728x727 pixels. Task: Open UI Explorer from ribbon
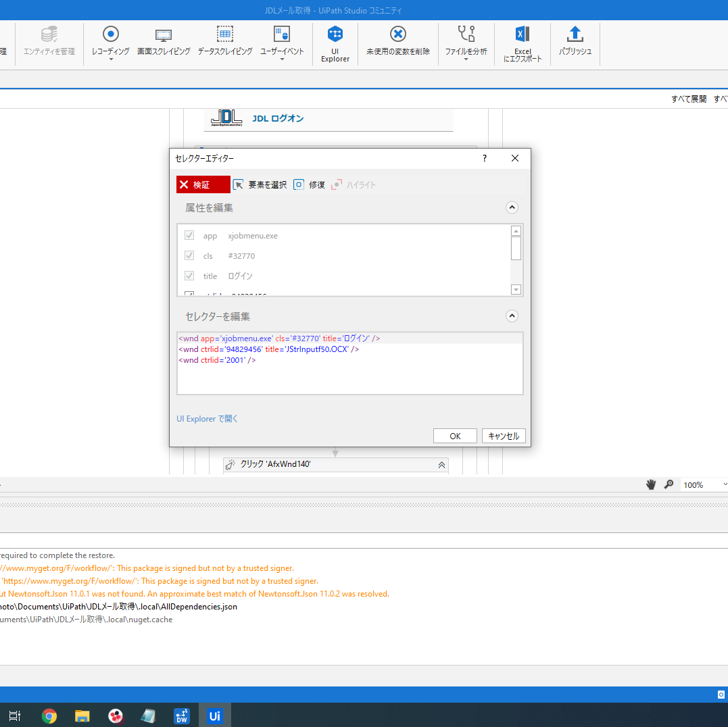335,44
